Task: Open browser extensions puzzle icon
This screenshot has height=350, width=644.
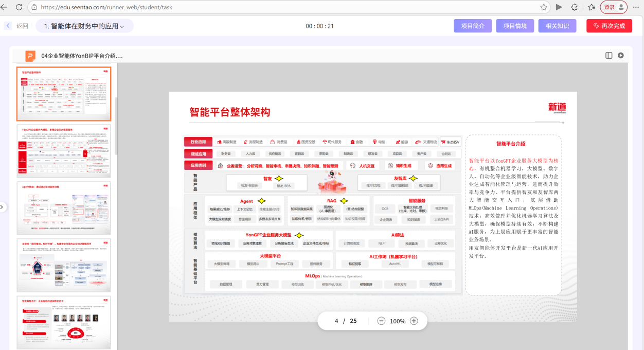Action: [x=575, y=7]
